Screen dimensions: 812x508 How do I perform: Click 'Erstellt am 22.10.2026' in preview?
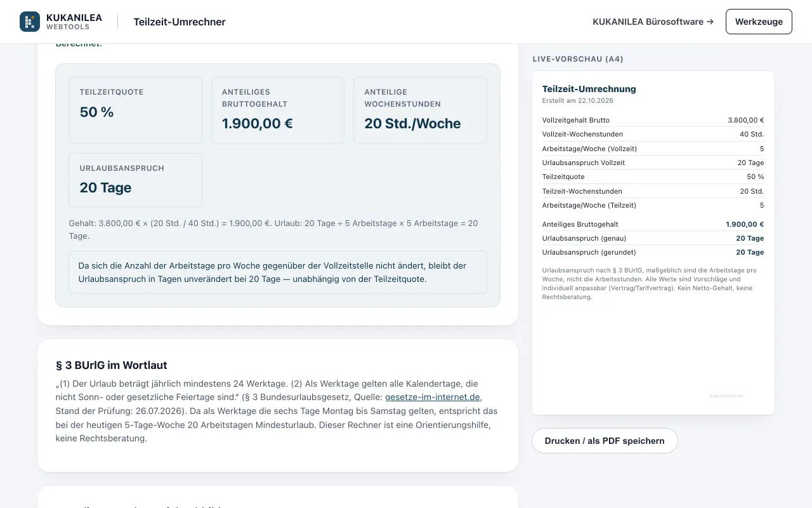coord(578,100)
